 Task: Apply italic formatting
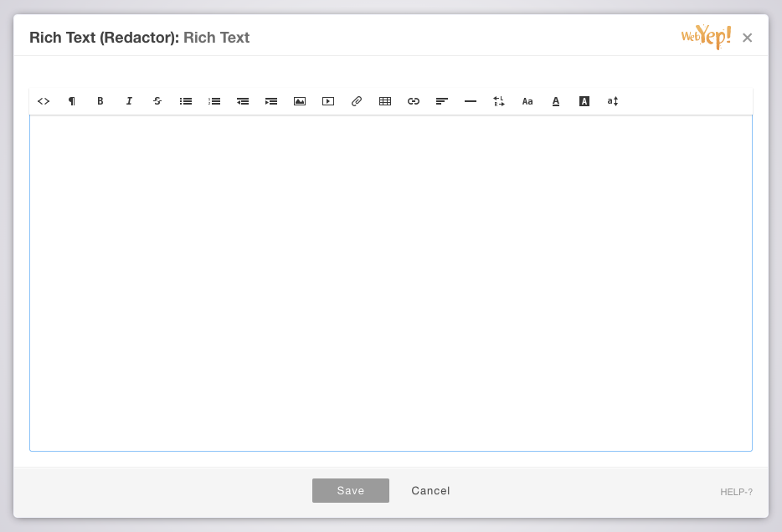pos(129,101)
